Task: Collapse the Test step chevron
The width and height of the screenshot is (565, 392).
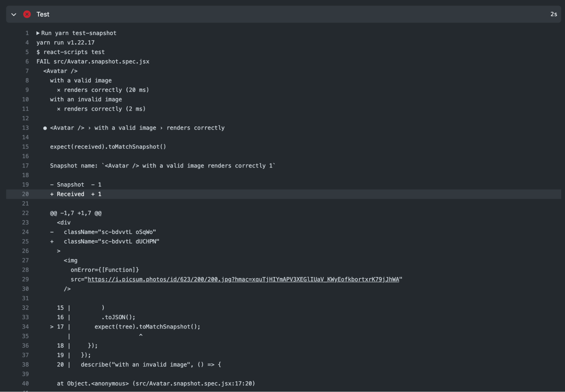Action: (x=14, y=14)
